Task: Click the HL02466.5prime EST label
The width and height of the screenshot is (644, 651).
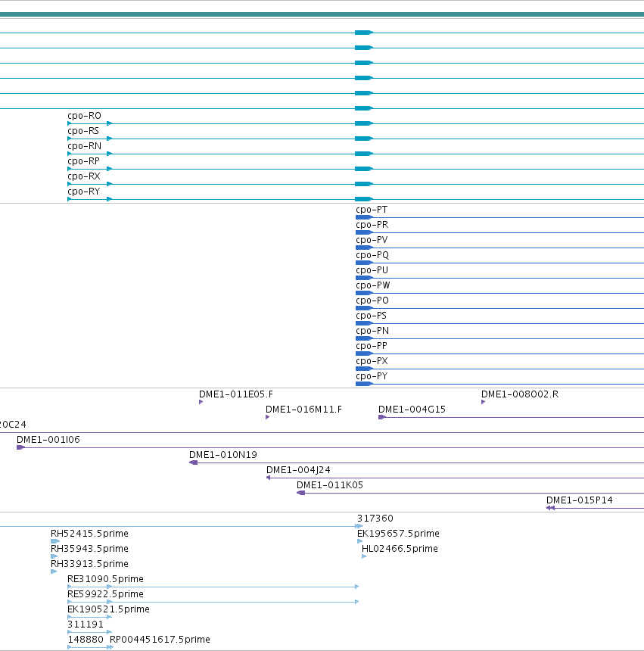Action: pyautogui.click(x=400, y=549)
